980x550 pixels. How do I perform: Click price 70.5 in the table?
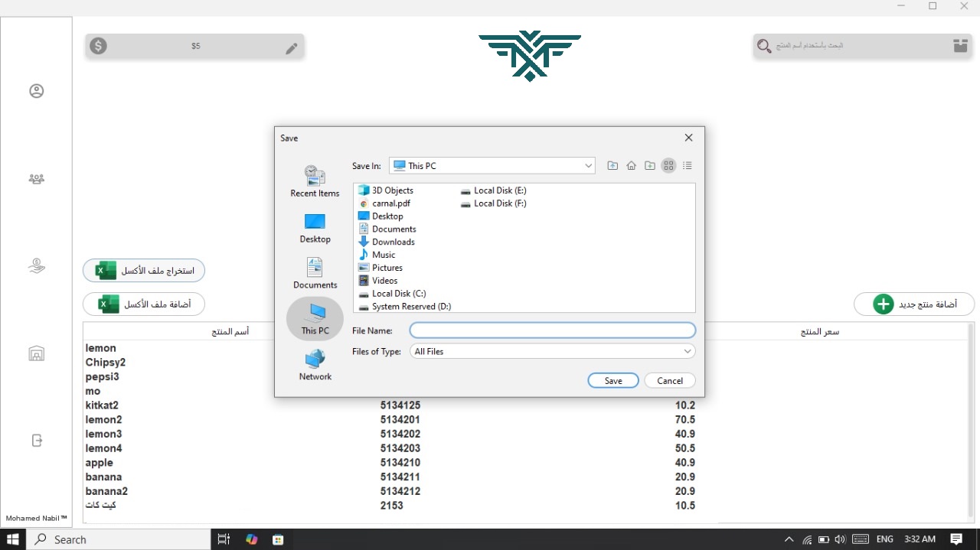[685, 420]
